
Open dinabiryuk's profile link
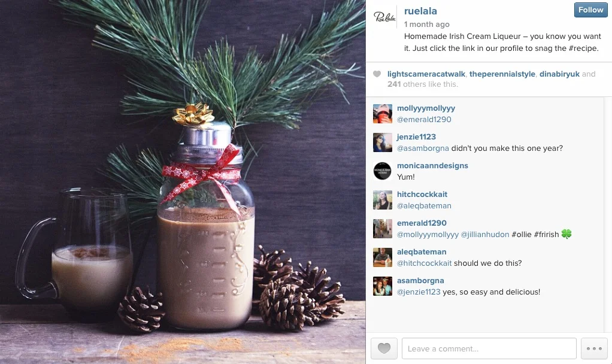pyautogui.click(x=559, y=74)
